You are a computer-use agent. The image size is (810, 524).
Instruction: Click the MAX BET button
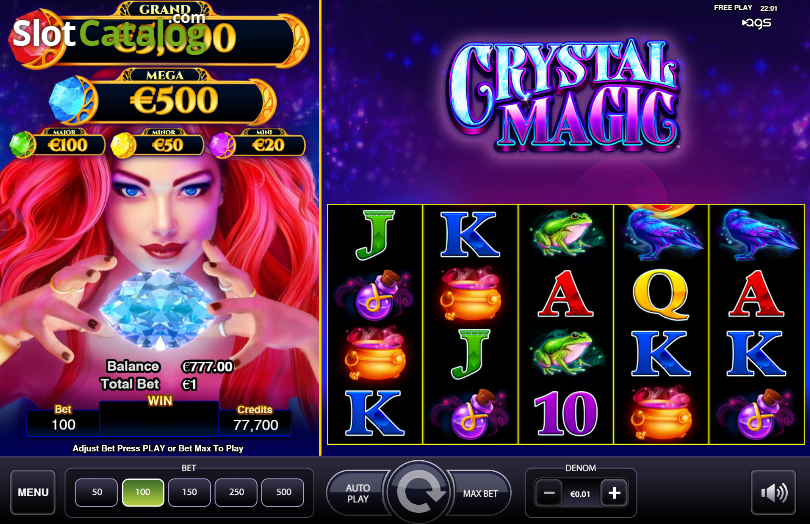coord(480,494)
